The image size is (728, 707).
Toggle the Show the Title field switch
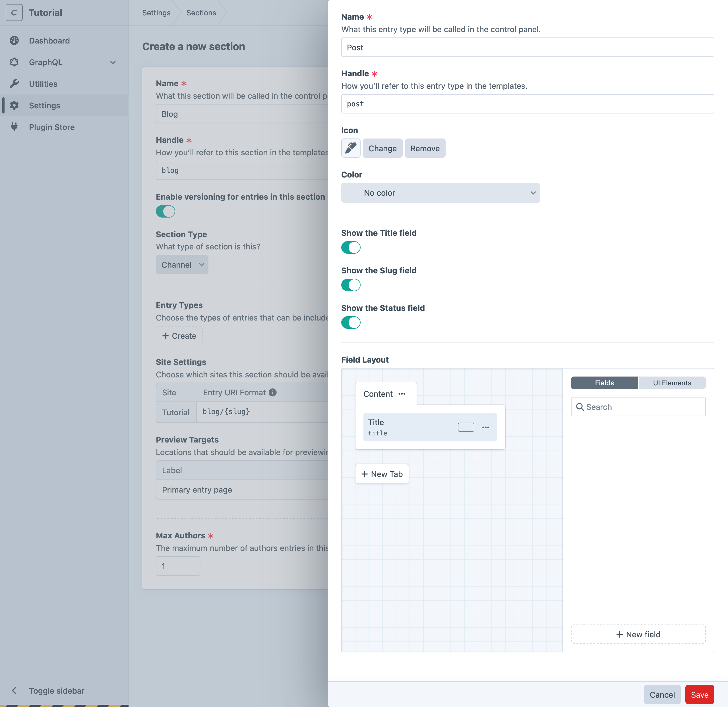tap(351, 246)
